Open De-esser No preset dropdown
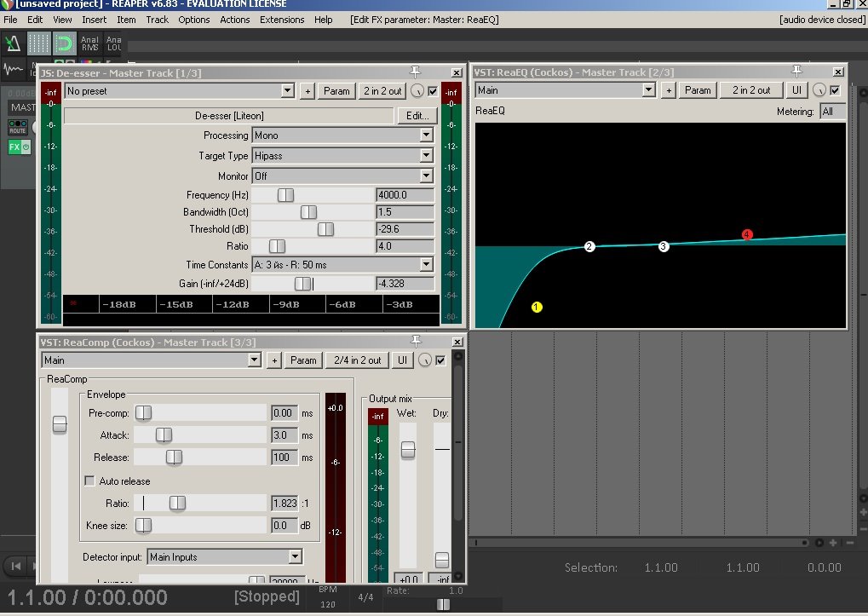The image size is (868, 616). coord(180,91)
